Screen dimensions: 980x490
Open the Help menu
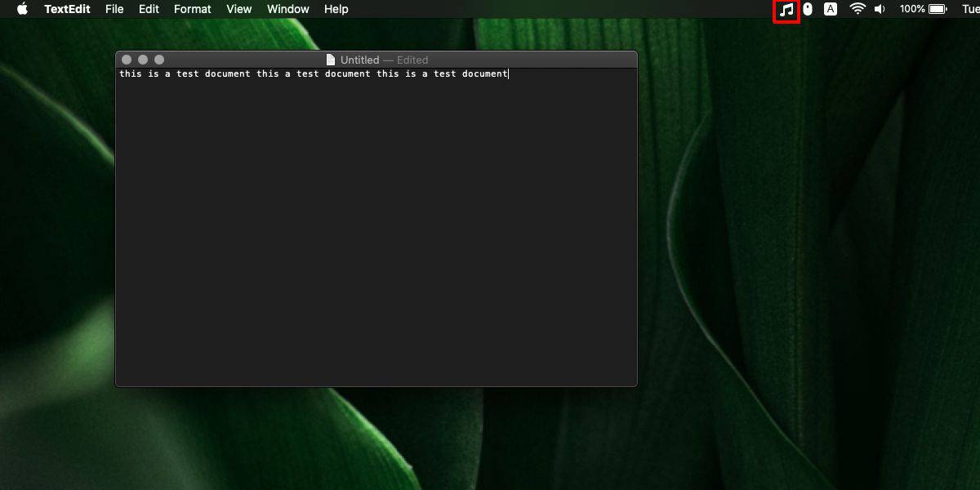(336, 9)
